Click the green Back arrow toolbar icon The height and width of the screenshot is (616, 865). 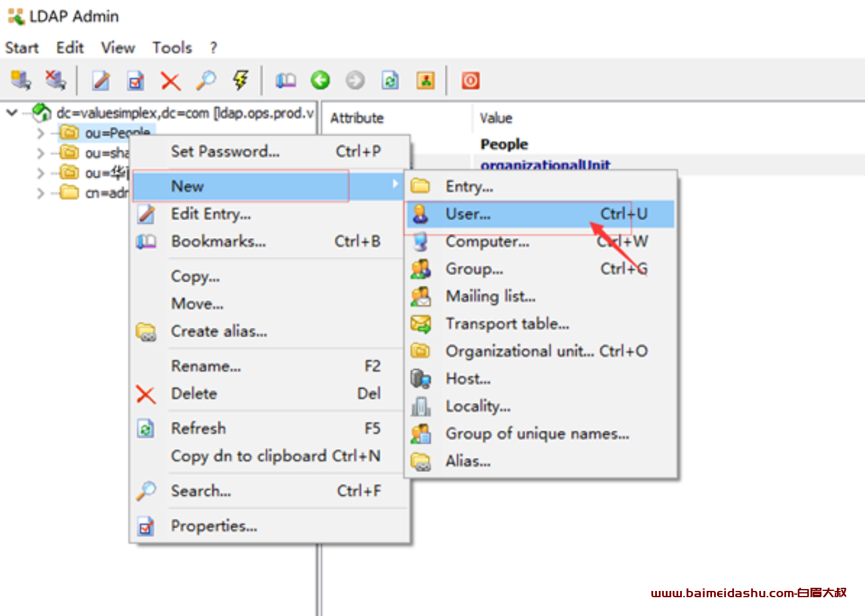click(320, 80)
